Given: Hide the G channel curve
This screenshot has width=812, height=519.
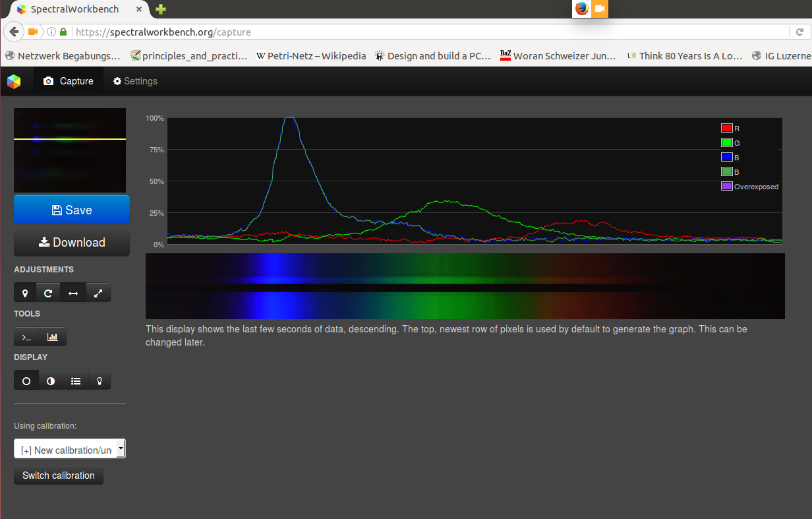Looking at the screenshot, I should point(727,142).
